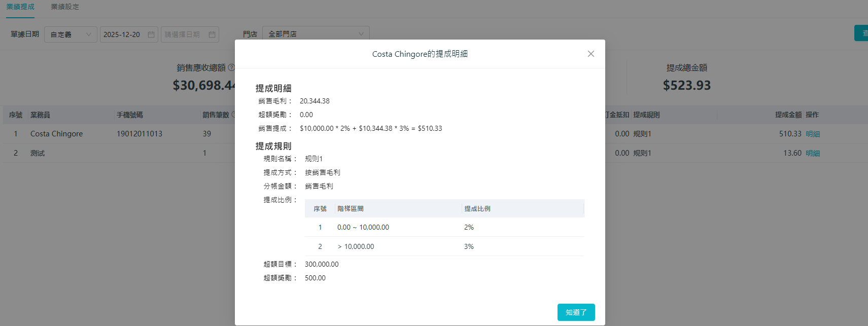The width and height of the screenshot is (868, 326).
Task: Select the Costa Chingore name cell
Action: click(x=56, y=134)
